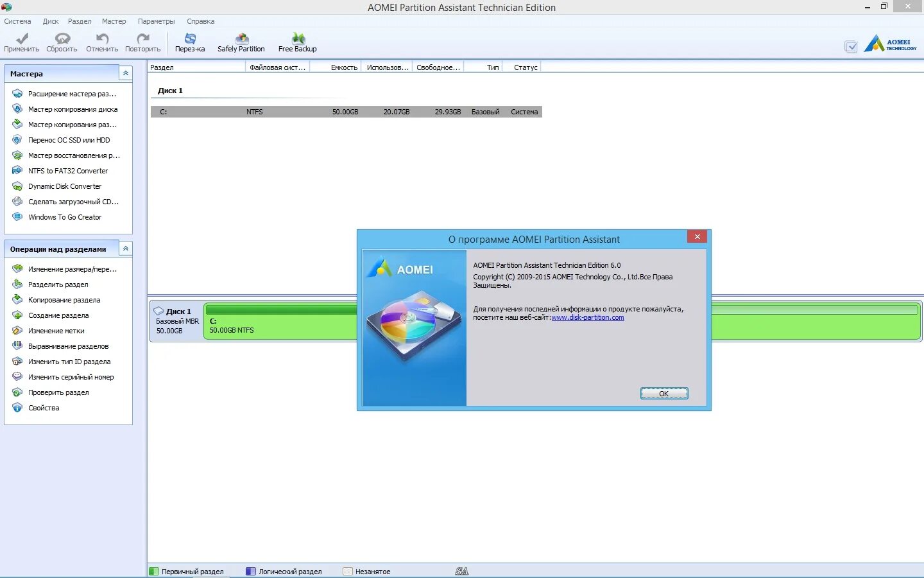The width and height of the screenshot is (924, 578).
Task: Click OK in the About dialog
Action: (664, 394)
